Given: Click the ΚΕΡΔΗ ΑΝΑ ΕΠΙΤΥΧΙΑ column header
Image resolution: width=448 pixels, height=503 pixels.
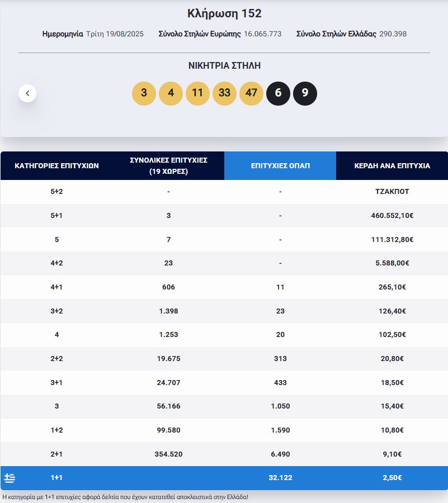Looking at the screenshot, I should point(392,166).
